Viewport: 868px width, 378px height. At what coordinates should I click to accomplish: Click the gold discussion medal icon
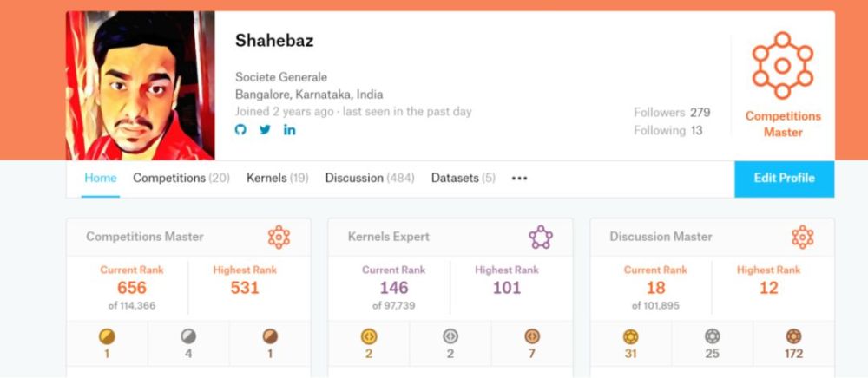630,336
